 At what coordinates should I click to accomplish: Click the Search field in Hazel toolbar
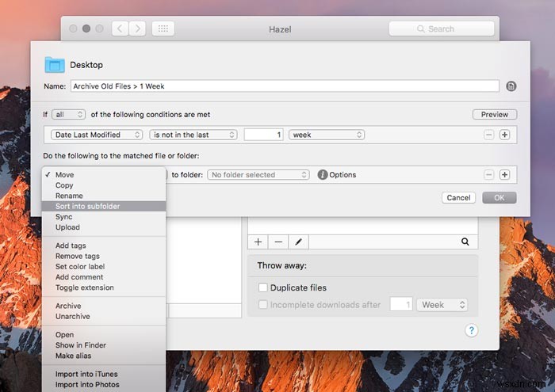[442, 29]
